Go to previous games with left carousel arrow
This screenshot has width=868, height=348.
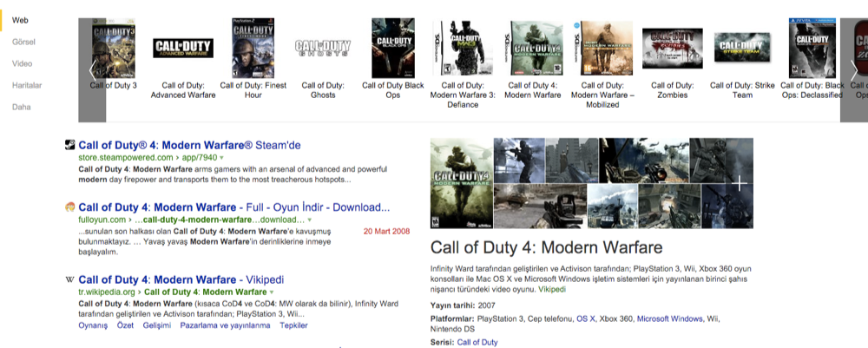tap(92, 70)
